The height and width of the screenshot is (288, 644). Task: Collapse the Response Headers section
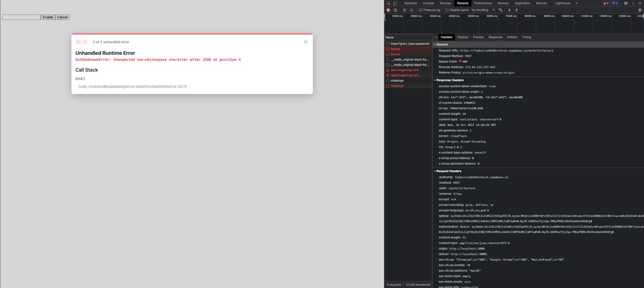click(x=436, y=80)
